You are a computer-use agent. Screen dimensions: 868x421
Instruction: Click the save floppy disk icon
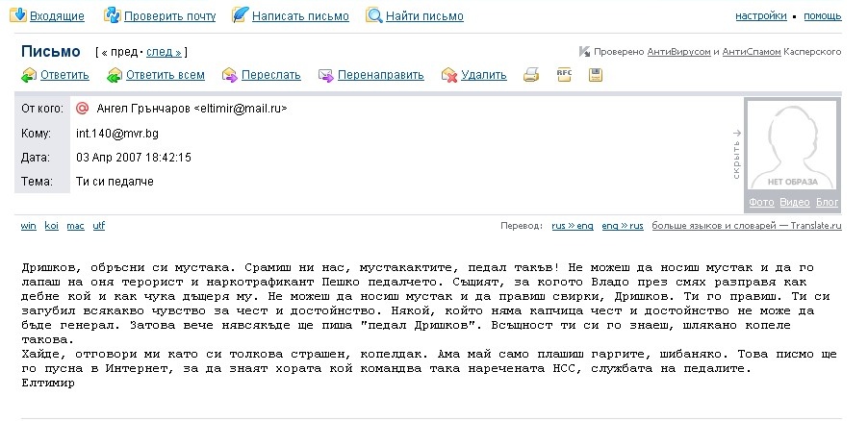pos(596,74)
